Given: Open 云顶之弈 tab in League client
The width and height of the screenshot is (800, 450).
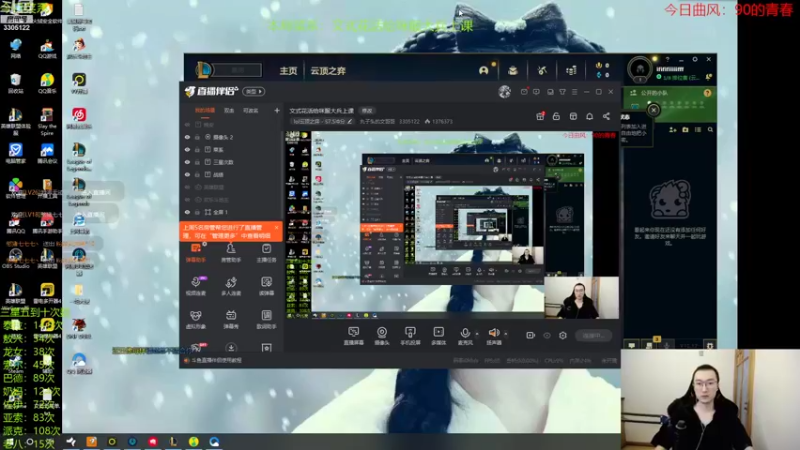Looking at the screenshot, I should click(328, 71).
